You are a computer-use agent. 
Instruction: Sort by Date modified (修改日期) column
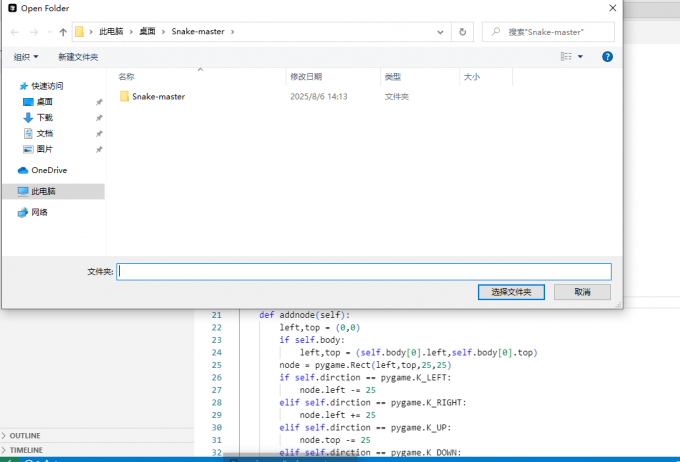click(x=306, y=76)
